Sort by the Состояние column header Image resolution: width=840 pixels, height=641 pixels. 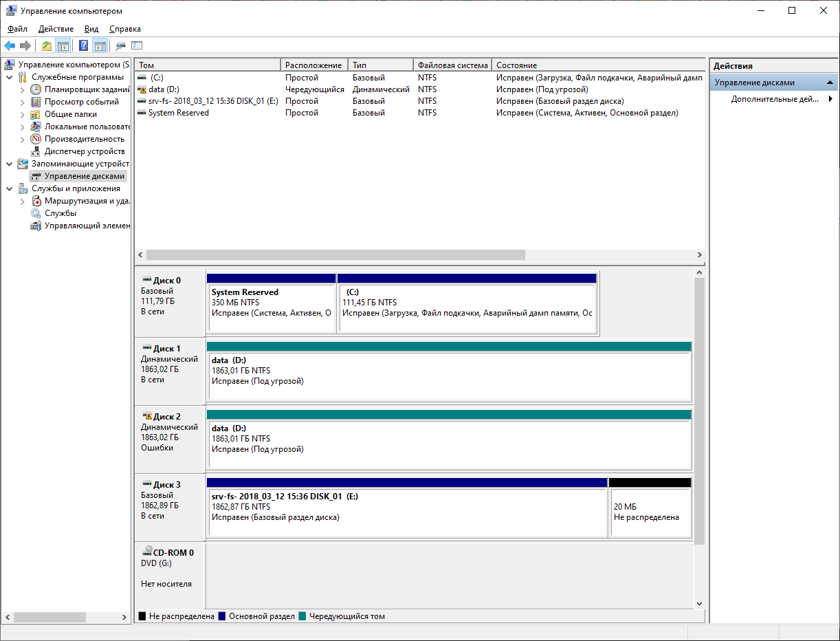pos(599,65)
